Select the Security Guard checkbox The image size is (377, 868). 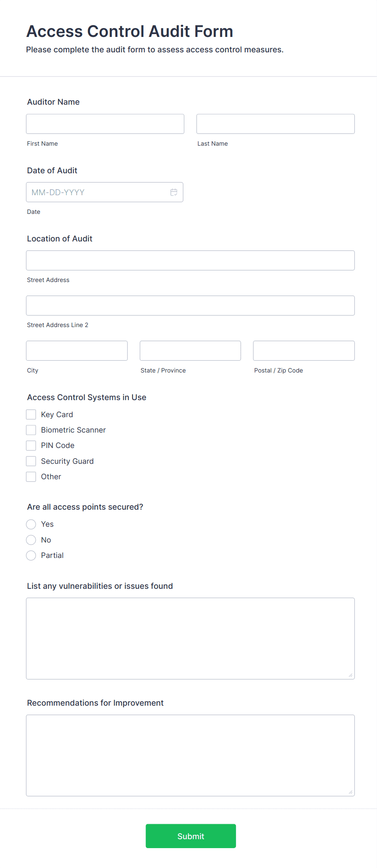pyautogui.click(x=31, y=461)
